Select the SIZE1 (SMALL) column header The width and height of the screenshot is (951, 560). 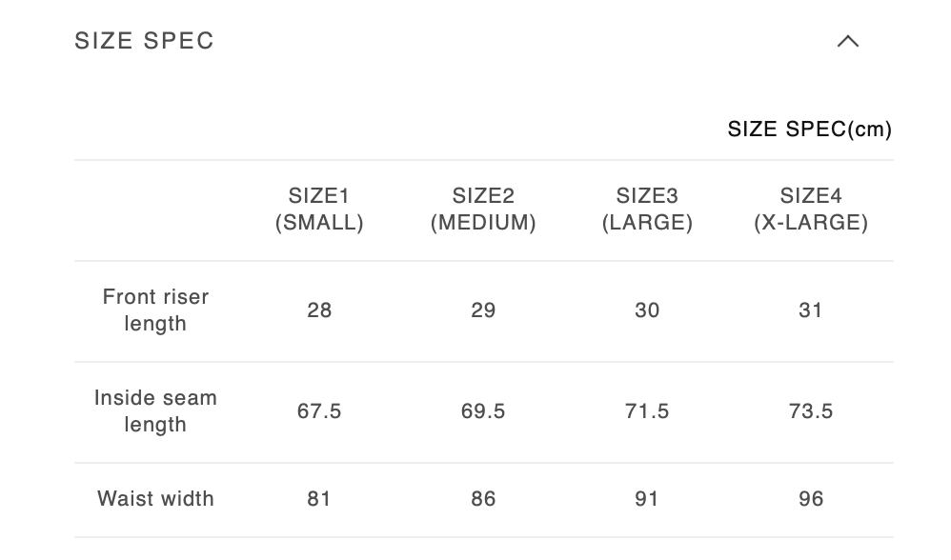click(319, 210)
